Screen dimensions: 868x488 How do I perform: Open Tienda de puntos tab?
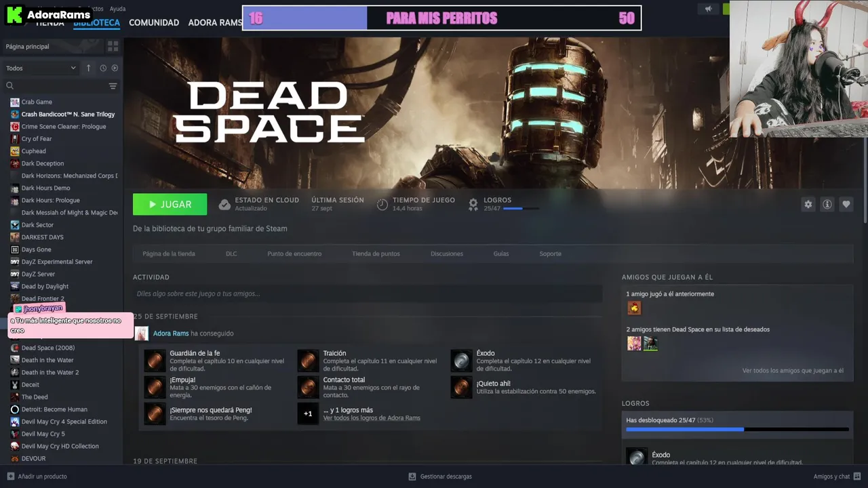click(376, 253)
